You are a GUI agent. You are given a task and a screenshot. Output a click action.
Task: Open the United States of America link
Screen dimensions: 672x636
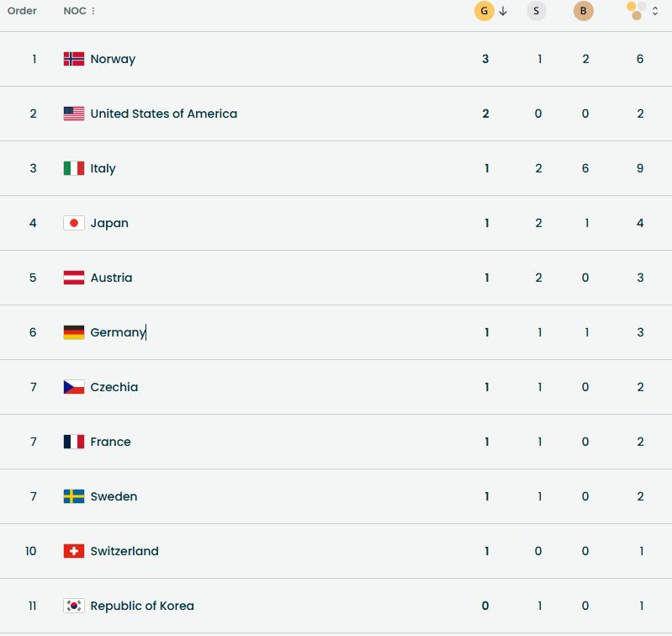pos(163,114)
